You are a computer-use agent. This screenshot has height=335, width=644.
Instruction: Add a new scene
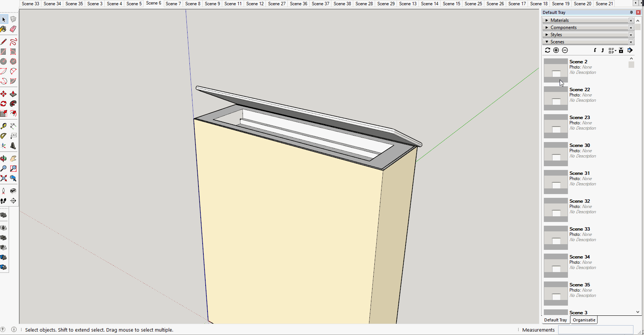pos(556,50)
